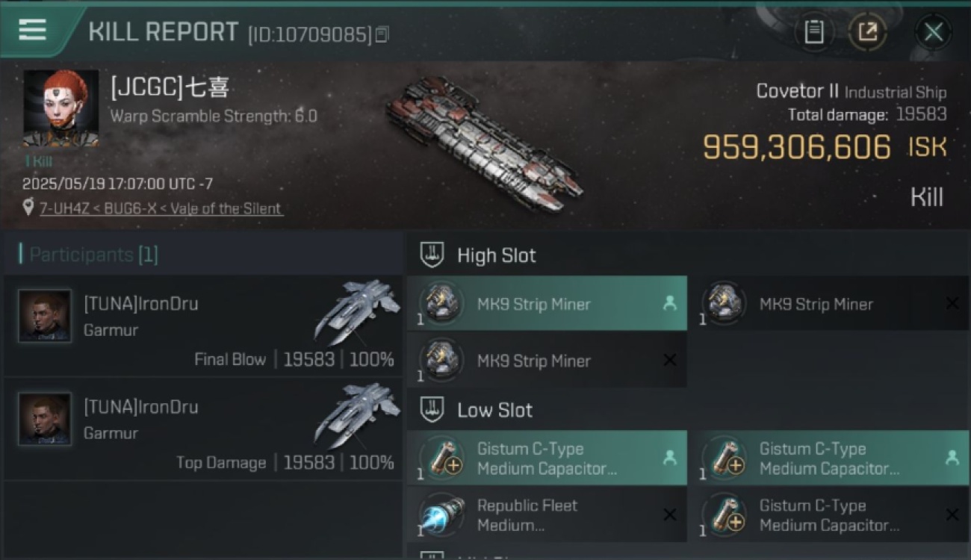Copy the kill report ID
Viewport: 971px width, 560px height.
click(382, 34)
